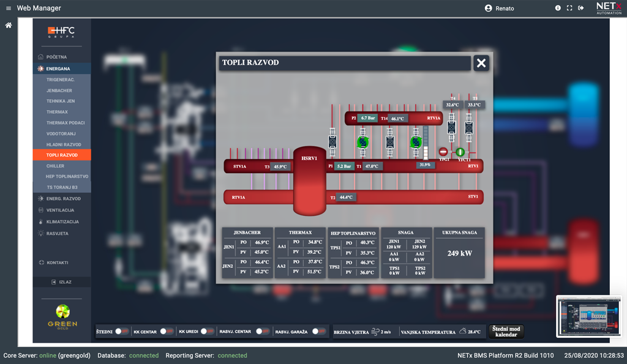
Task: Toggle the Rasvj. Garaža switch
Action: pos(318,332)
